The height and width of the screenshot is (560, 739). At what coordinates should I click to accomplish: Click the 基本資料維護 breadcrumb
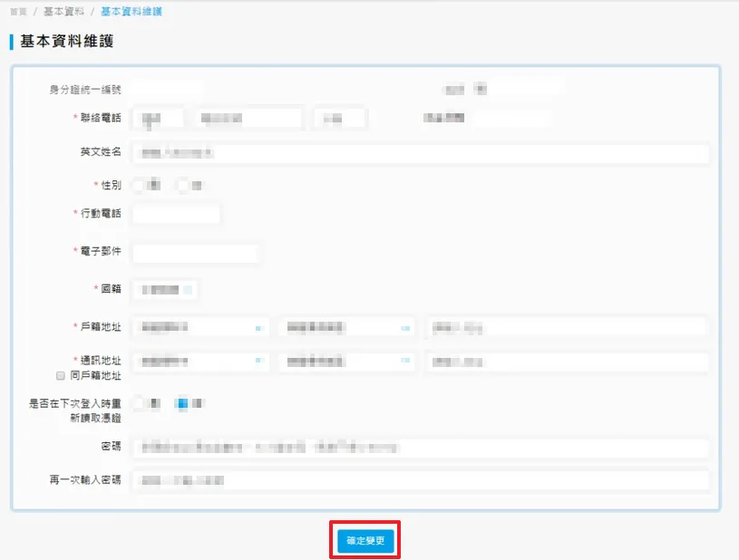[x=131, y=11]
